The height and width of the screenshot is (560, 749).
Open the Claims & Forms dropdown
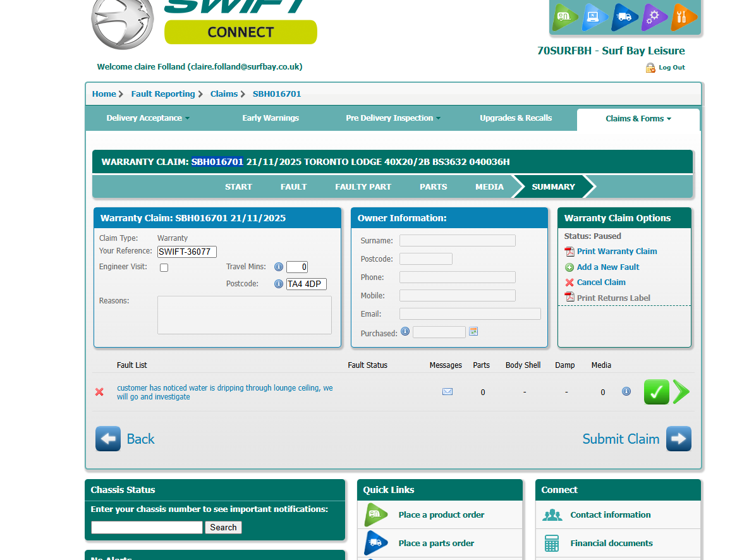click(x=638, y=118)
